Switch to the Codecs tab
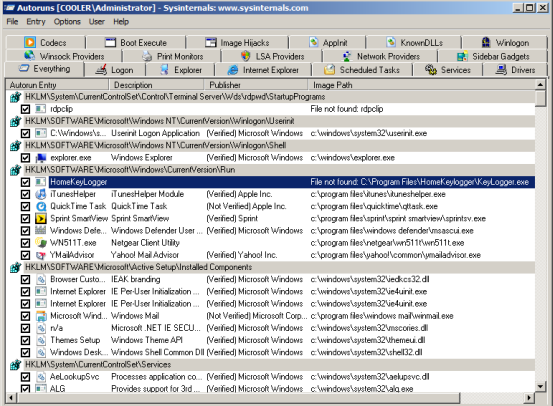This screenshot has height=406, width=553. tap(46, 43)
